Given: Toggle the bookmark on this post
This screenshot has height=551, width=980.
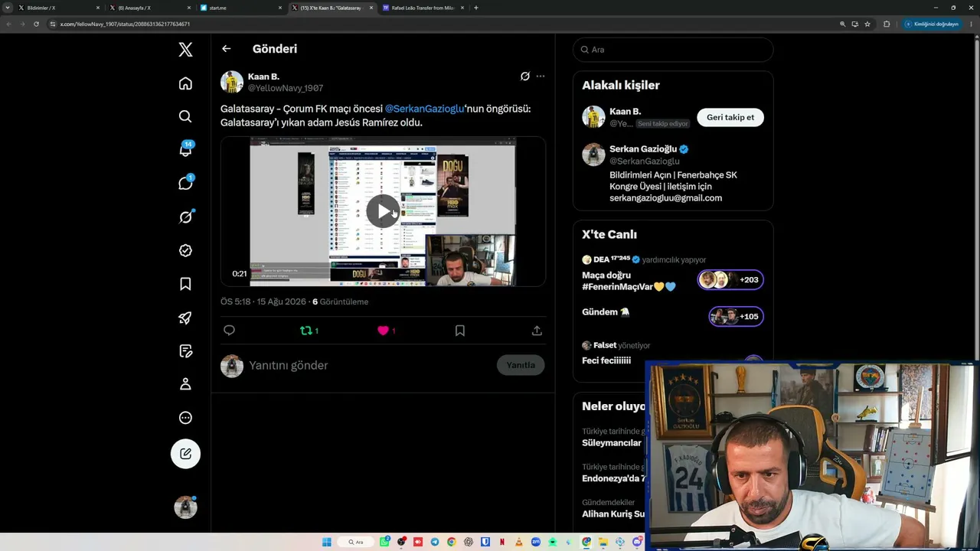Looking at the screenshot, I should point(460,331).
